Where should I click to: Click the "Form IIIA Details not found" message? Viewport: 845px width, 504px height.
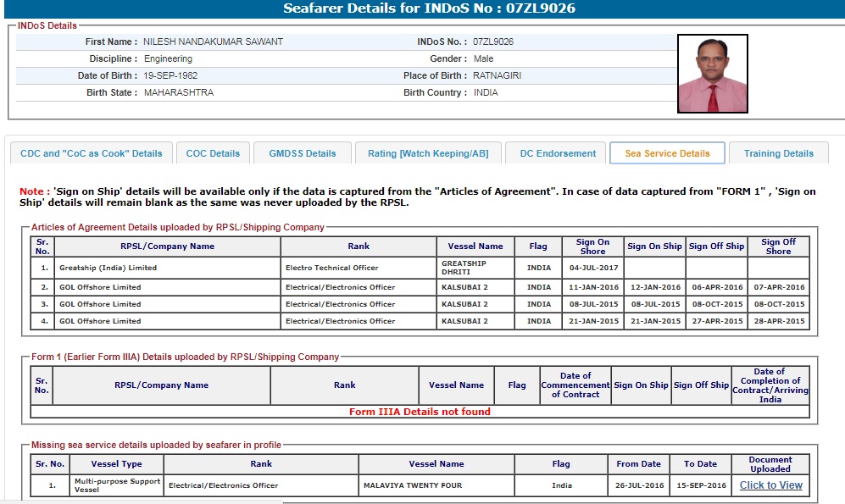[420, 412]
